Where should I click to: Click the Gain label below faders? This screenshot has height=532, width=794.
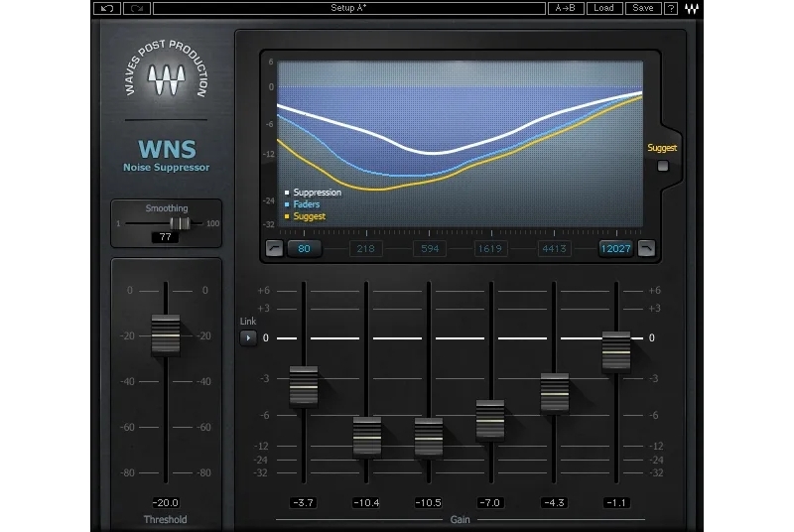pos(460,519)
